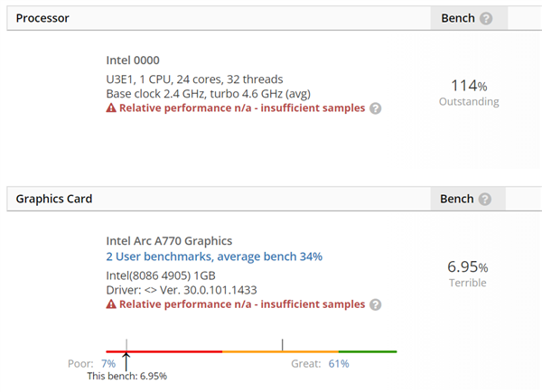Open help icon after processor insufficient samples warning
542x392 pixels.
click(376, 107)
